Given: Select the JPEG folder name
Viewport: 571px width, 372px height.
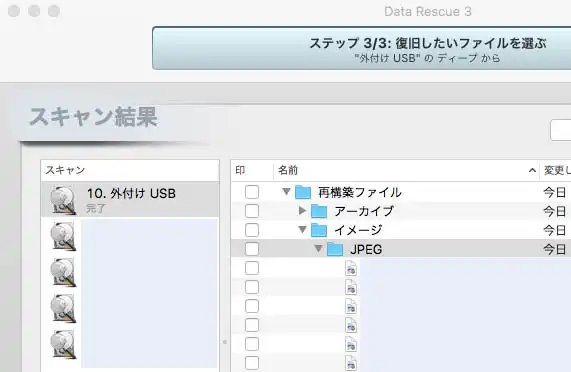Looking at the screenshot, I should click(366, 250).
